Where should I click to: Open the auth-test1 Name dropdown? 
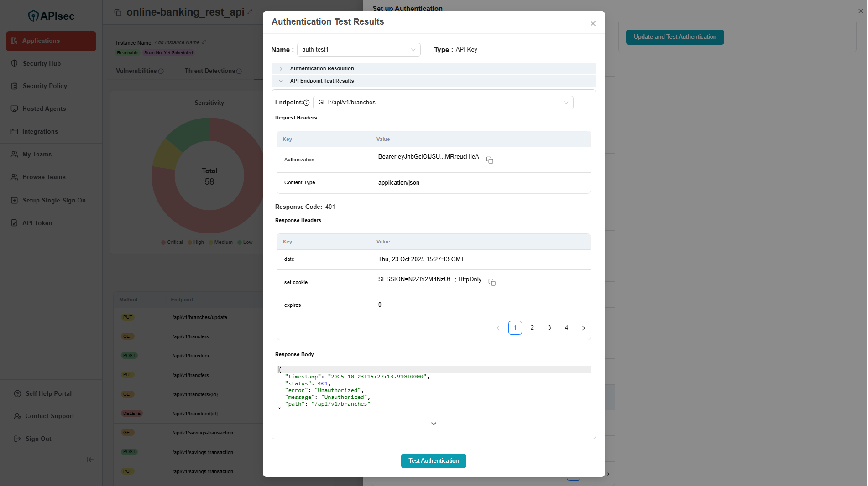tap(359, 50)
